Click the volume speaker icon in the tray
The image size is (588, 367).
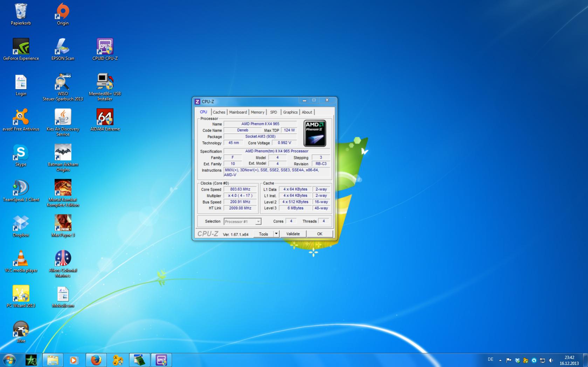(551, 360)
